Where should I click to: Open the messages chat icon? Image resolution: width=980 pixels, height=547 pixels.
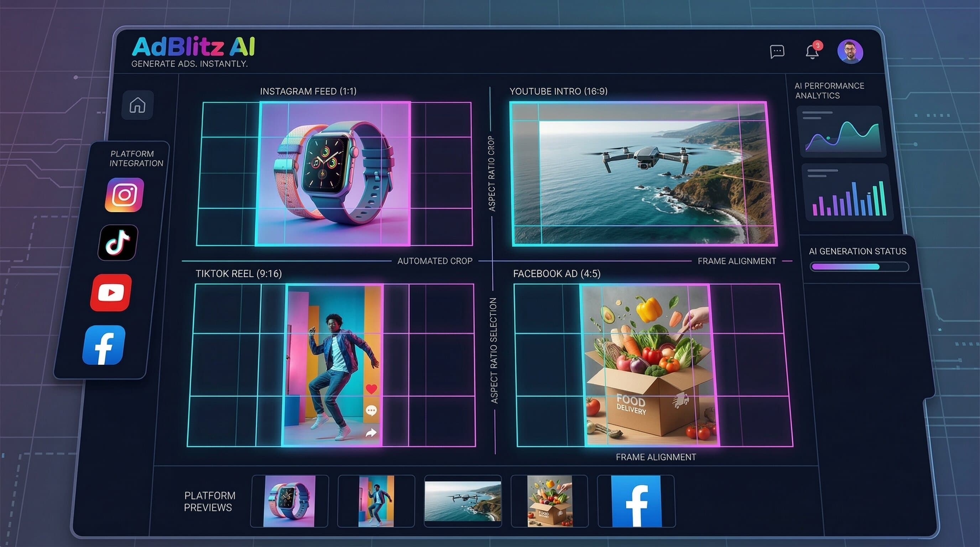pos(778,52)
